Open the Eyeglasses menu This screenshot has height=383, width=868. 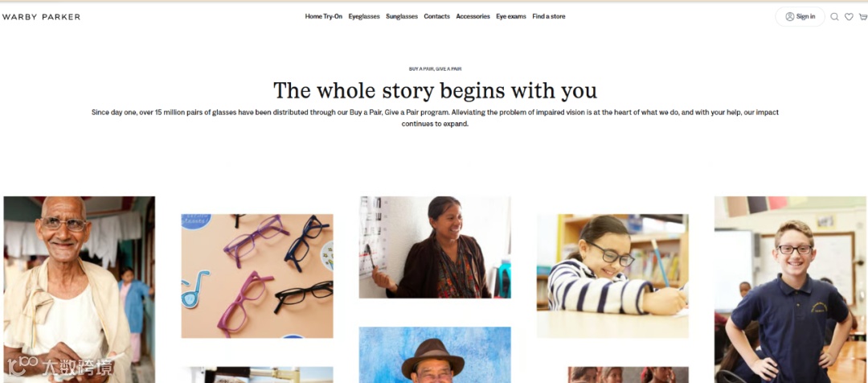[364, 17]
